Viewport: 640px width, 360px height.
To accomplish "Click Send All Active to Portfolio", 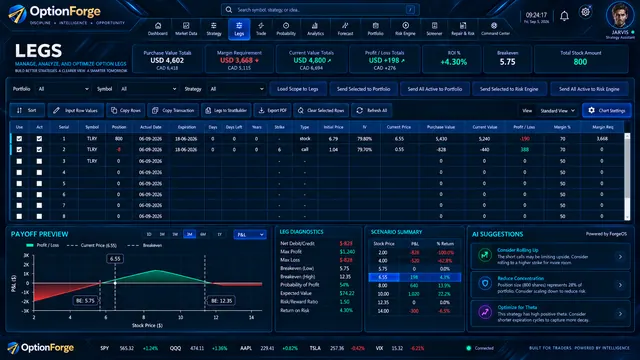I will [x=435, y=89].
